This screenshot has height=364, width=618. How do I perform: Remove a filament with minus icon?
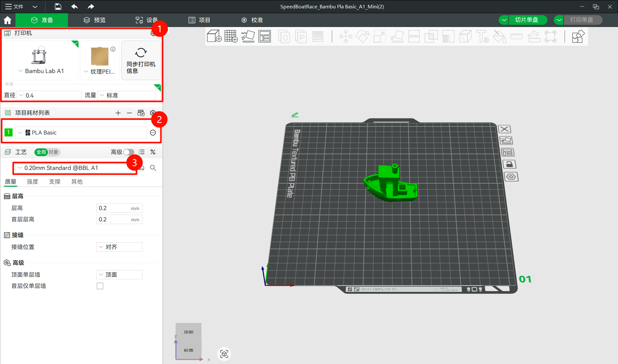pos(129,113)
